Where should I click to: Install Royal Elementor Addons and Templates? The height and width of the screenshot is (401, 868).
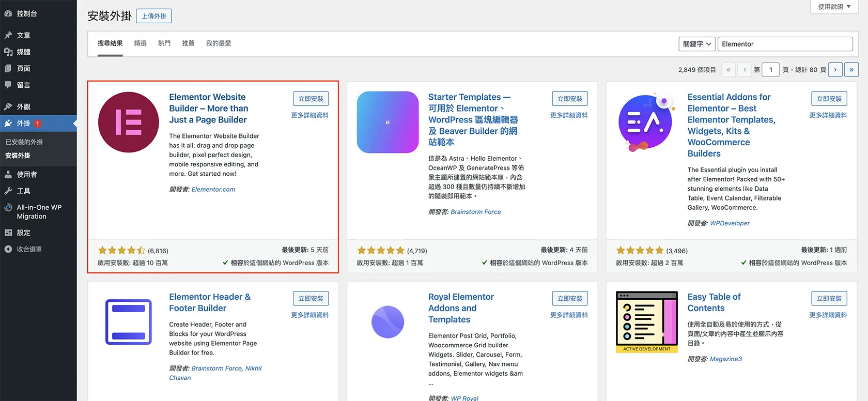570,299
